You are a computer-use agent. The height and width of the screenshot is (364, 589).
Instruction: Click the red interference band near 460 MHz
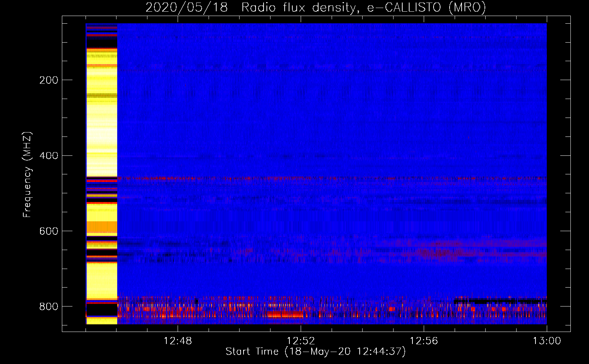pyautogui.click(x=332, y=178)
